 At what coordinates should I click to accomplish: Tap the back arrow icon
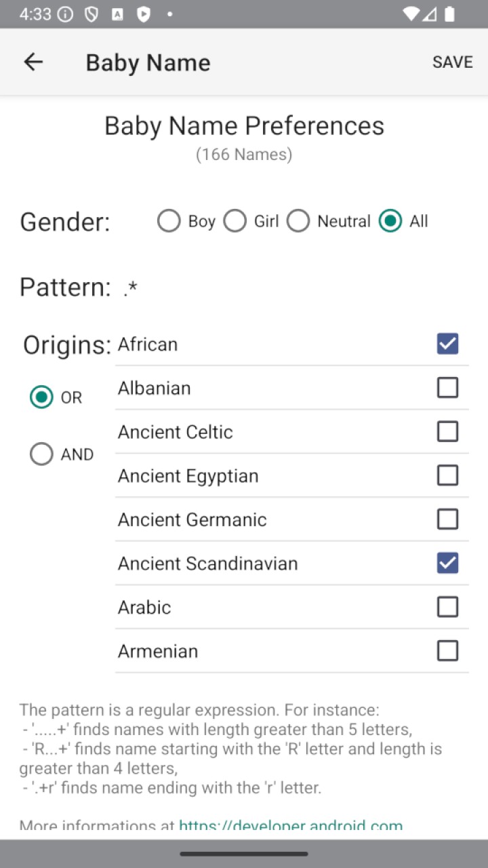coord(33,62)
